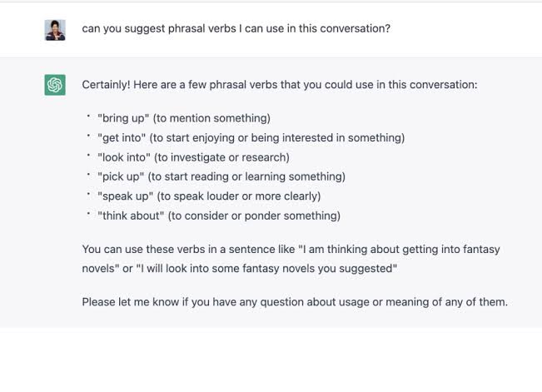Click the bullet dot before "bring up"
The width and height of the screenshot is (542, 392).
tap(88, 117)
